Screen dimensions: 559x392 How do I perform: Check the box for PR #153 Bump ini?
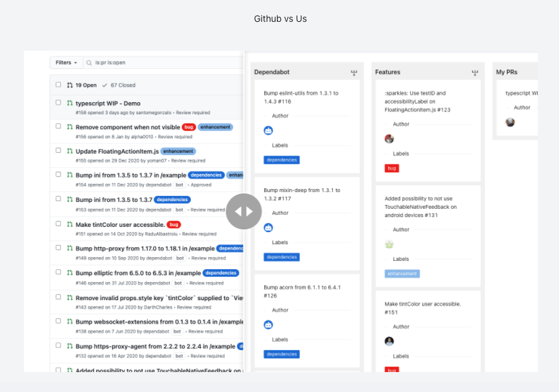[58, 199]
